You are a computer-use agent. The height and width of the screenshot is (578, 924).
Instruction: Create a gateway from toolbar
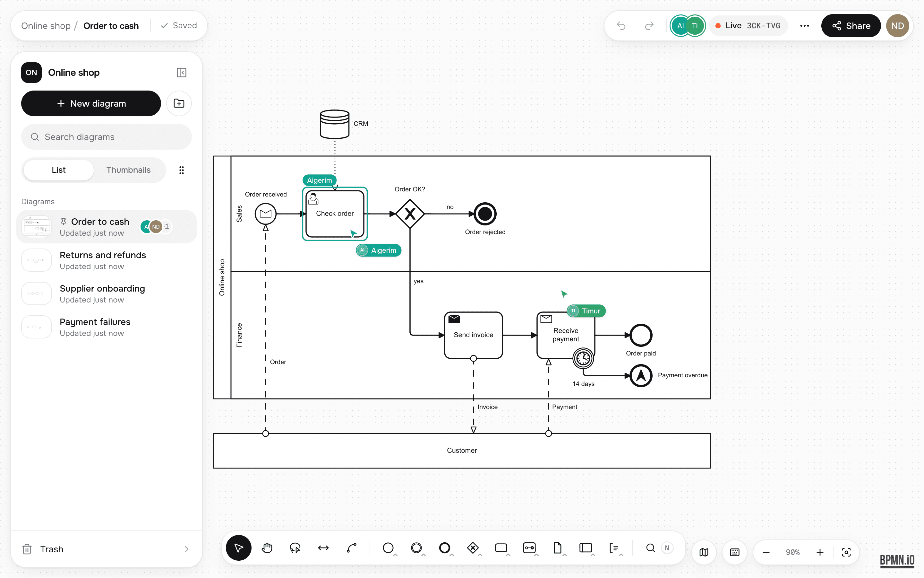pos(473,548)
